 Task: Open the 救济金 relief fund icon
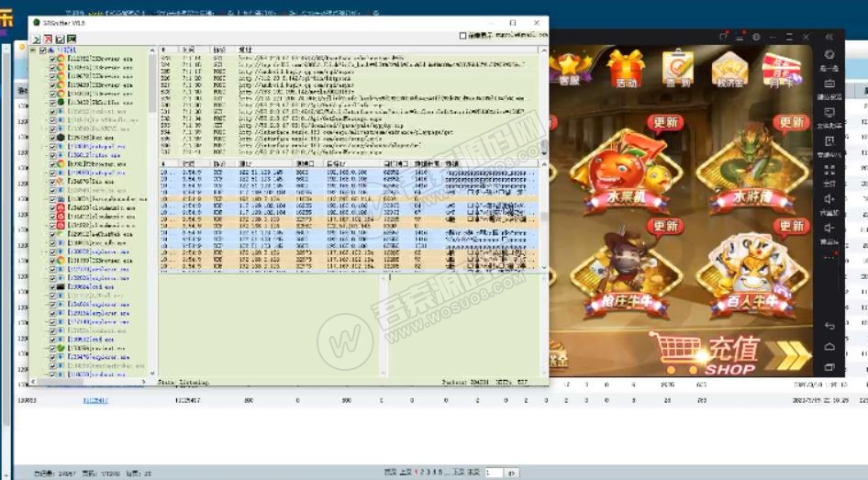(729, 69)
